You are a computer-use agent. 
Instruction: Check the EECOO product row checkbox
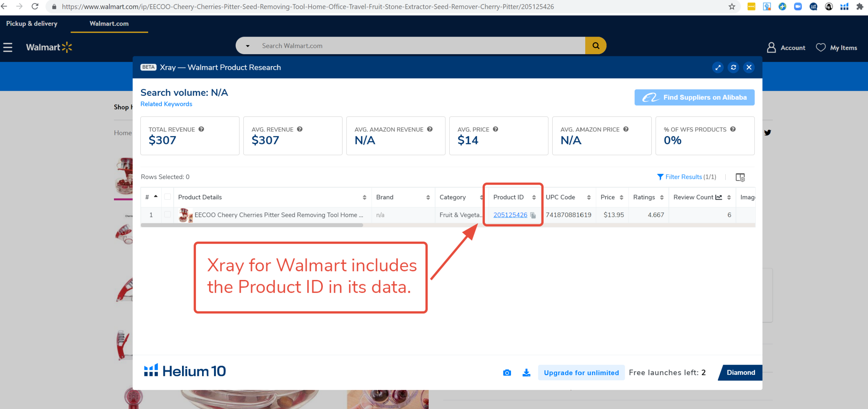167,214
